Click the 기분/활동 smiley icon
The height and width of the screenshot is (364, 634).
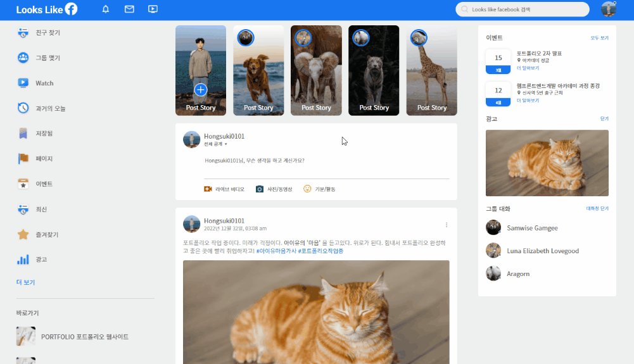coord(307,189)
